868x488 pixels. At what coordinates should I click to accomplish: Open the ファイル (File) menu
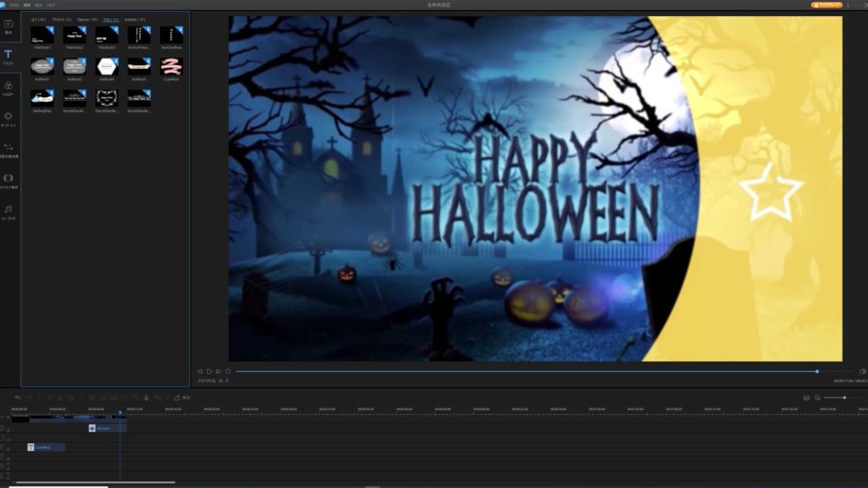click(14, 5)
